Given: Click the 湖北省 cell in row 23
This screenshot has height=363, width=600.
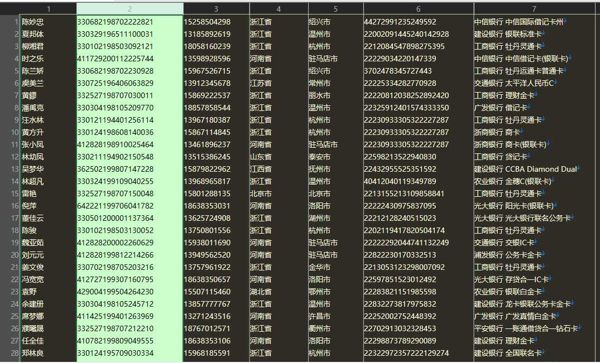Looking at the screenshot, I should [279, 292].
